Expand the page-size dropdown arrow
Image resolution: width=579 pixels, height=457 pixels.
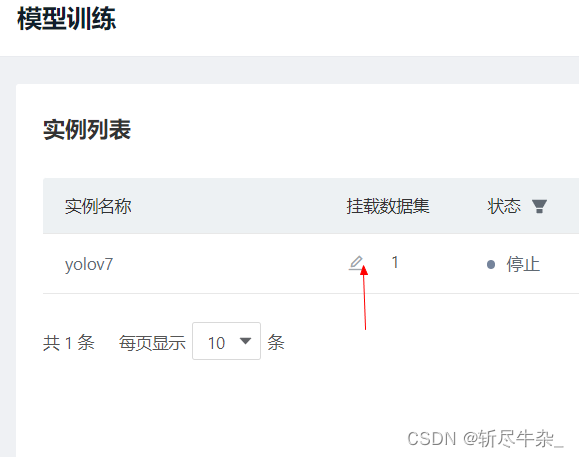click(x=246, y=341)
